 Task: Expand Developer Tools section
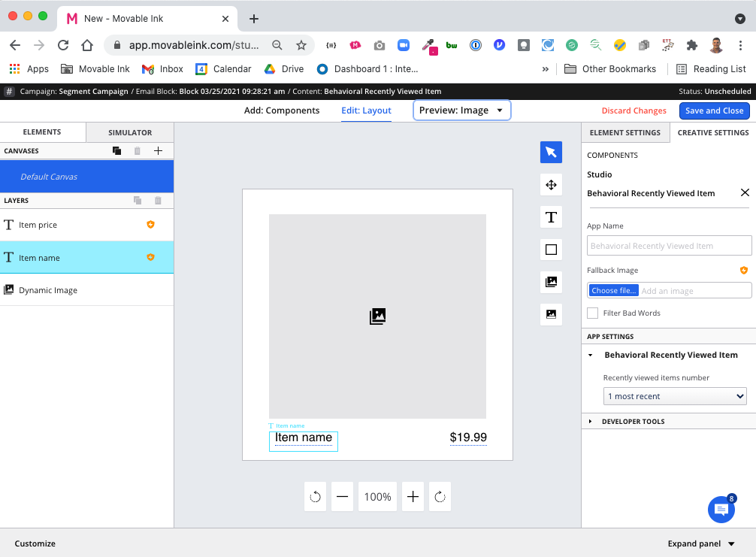point(590,421)
